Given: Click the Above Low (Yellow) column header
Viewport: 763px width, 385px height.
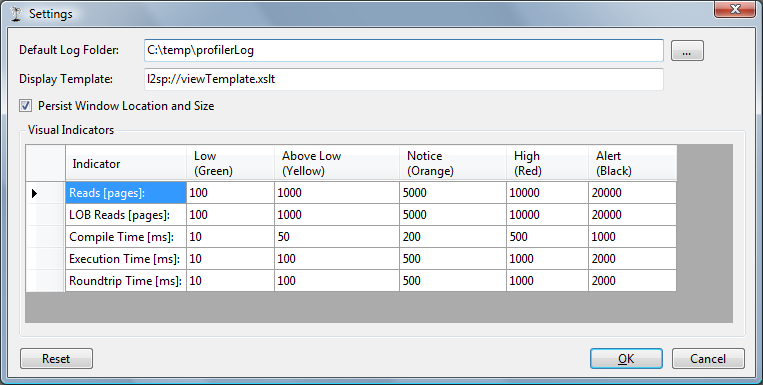Looking at the screenshot, I should (x=337, y=163).
